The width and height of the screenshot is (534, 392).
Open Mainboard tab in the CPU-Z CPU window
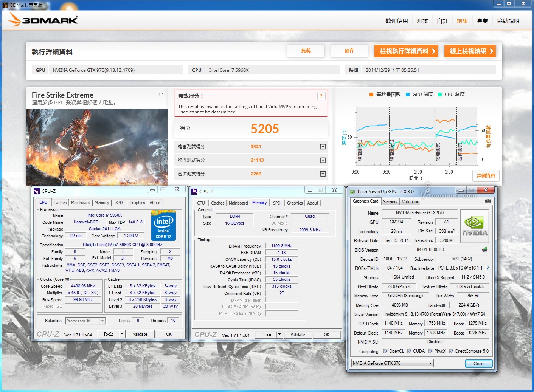pyautogui.click(x=81, y=203)
